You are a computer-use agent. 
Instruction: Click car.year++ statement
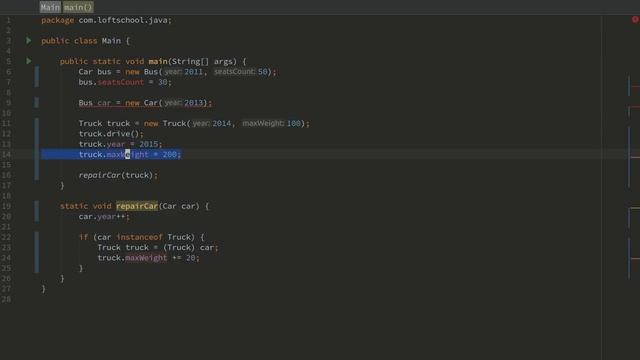coord(104,216)
